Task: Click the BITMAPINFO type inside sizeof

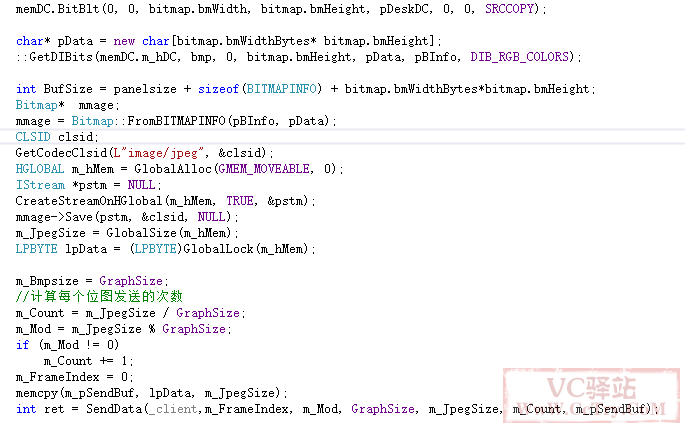Action: (x=282, y=89)
